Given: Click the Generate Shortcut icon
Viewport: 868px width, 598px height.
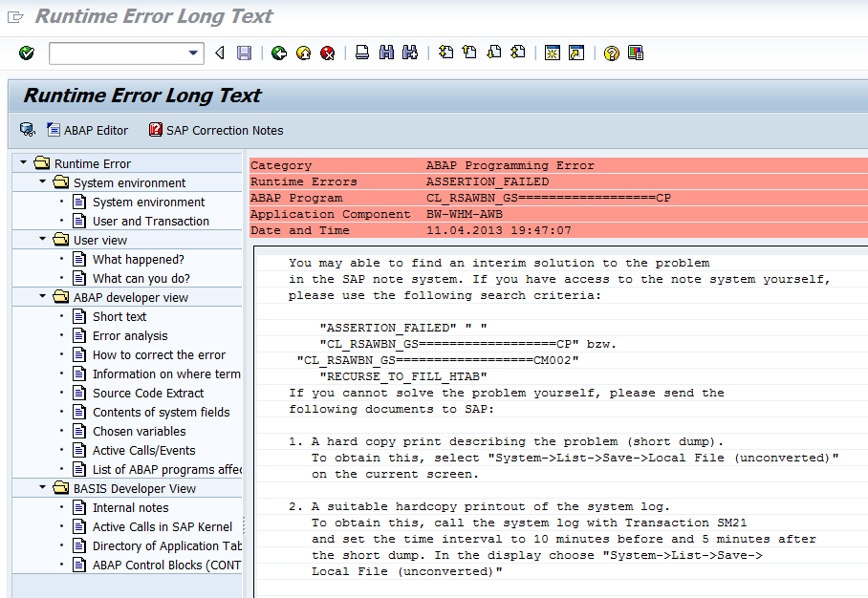Looking at the screenshot, I should click(576, 53).
